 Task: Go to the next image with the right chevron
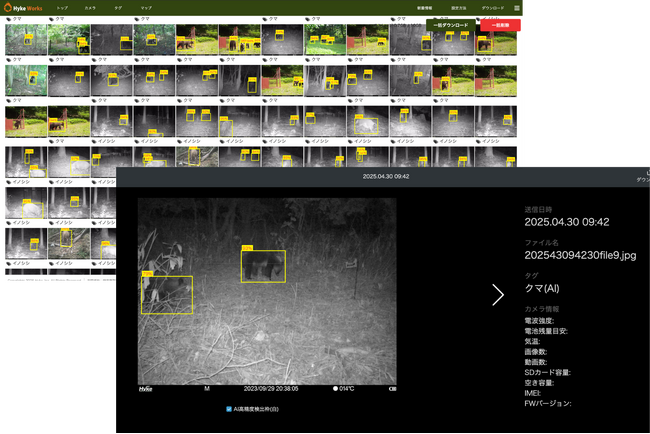pos(498,294)
